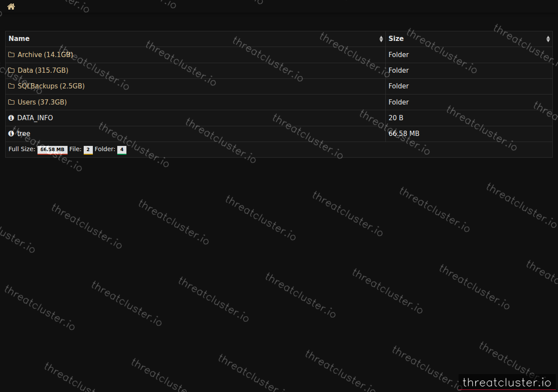Open the Users (37.3GB) folder
This screenshot has height=392, width=558.
click(x=42, y=102)
